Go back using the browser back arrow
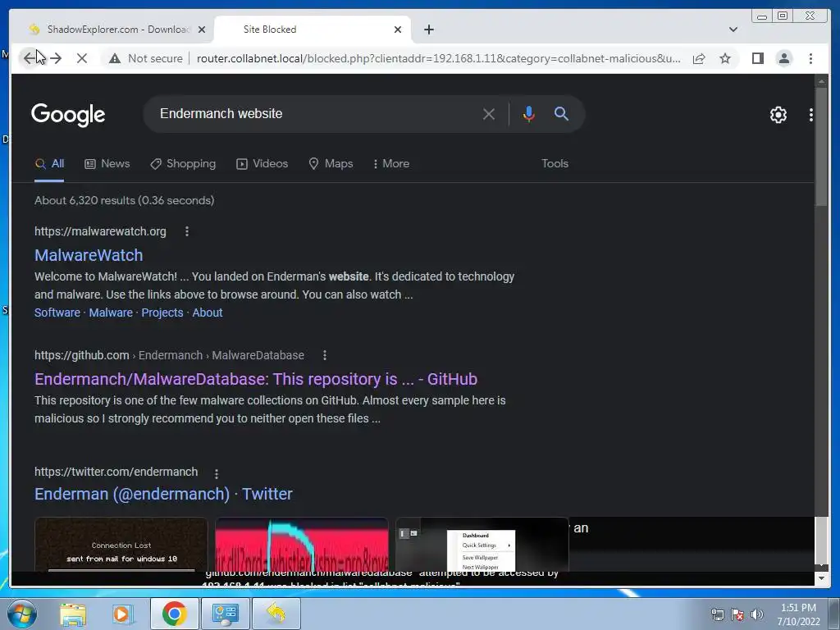The image size is (840, 630). 29,58
